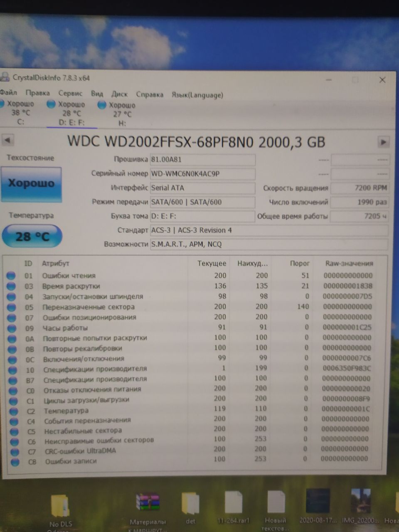Select the H: drive at 27 °C
This screenshot has height=532, width=399.
121,114
